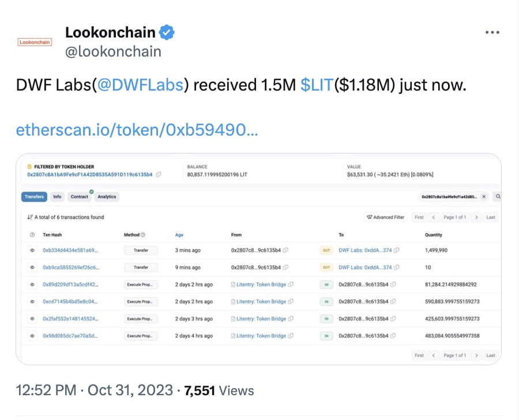Open the etherscan.io token link

click(137, 130)
